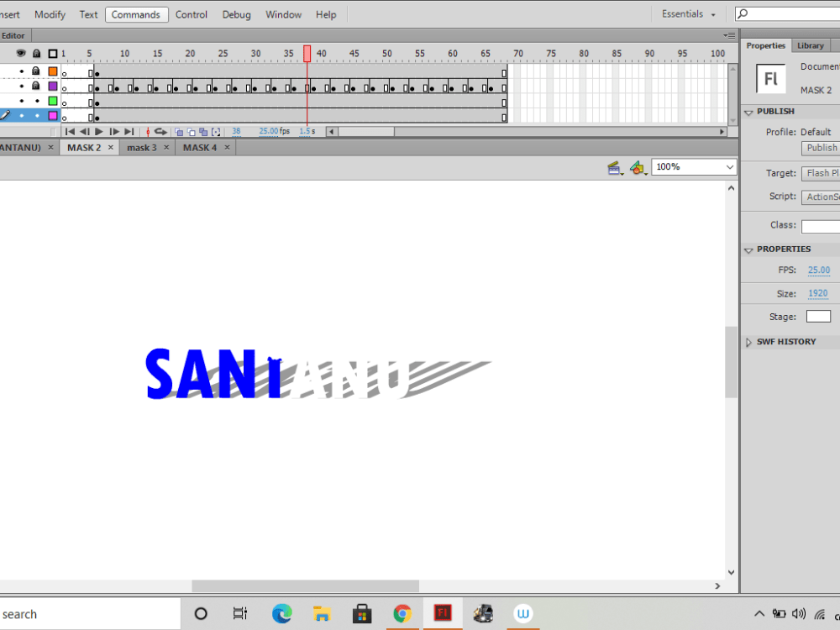Open the Essentials workspace dropdown
840x630 pixels.
[689, 14]
